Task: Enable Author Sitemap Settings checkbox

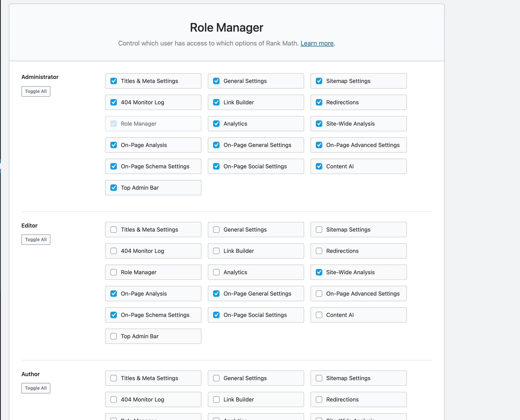Action: (x=319, y=378)
